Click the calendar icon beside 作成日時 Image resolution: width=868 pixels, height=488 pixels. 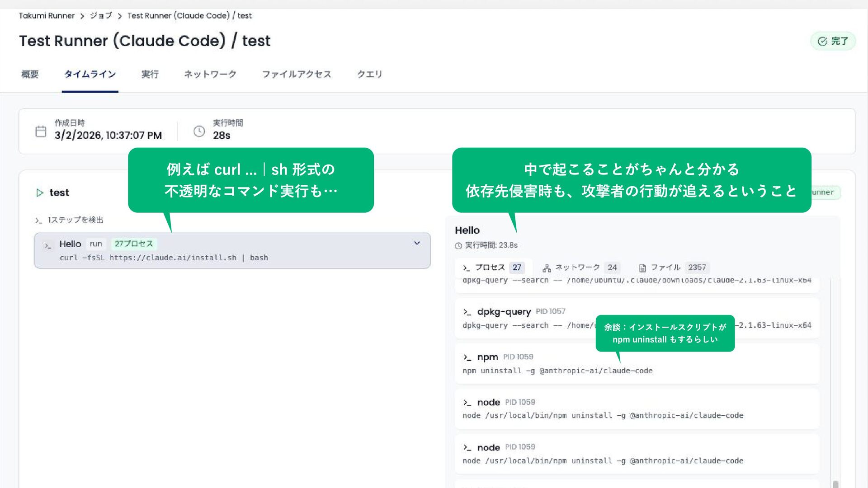pos(41,131)
